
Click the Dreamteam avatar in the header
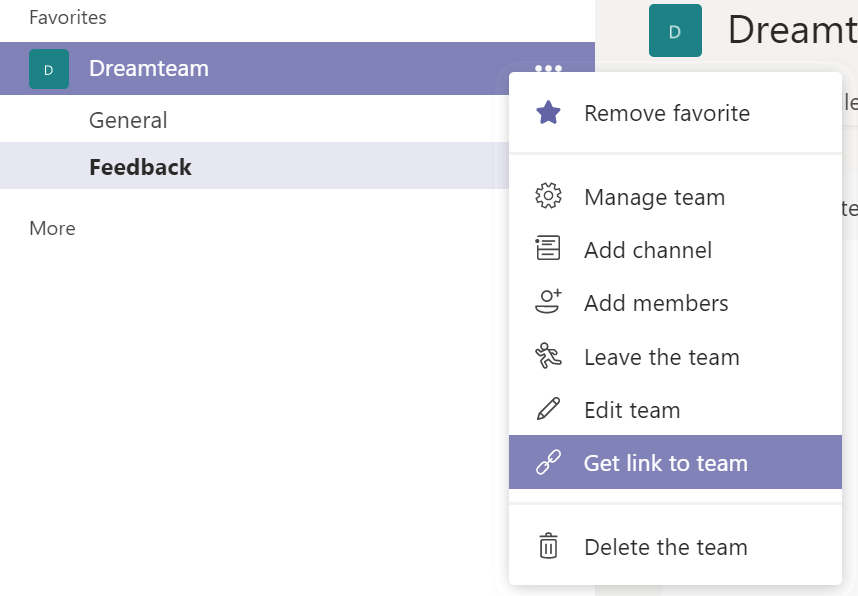pyautogui.click(x=675, y=31)
